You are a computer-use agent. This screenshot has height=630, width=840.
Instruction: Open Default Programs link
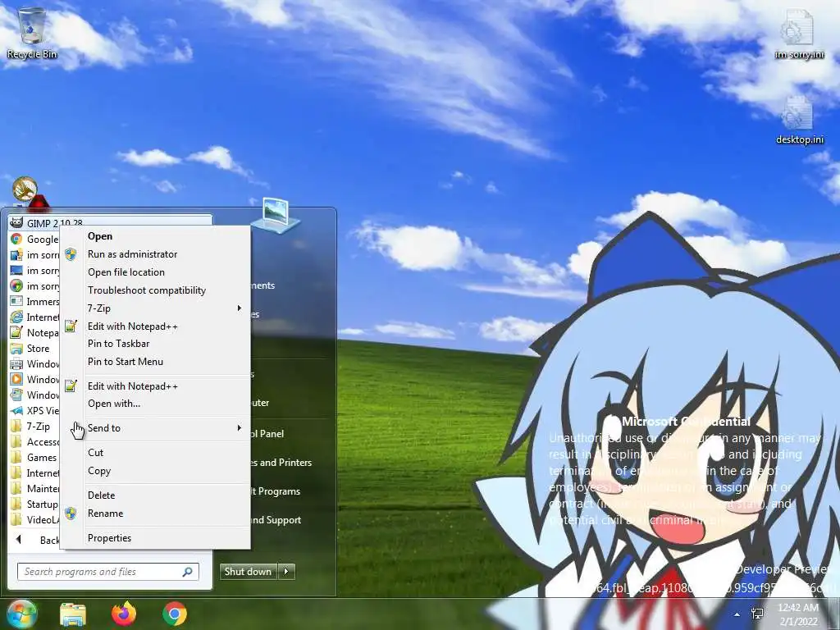point(276,491)
